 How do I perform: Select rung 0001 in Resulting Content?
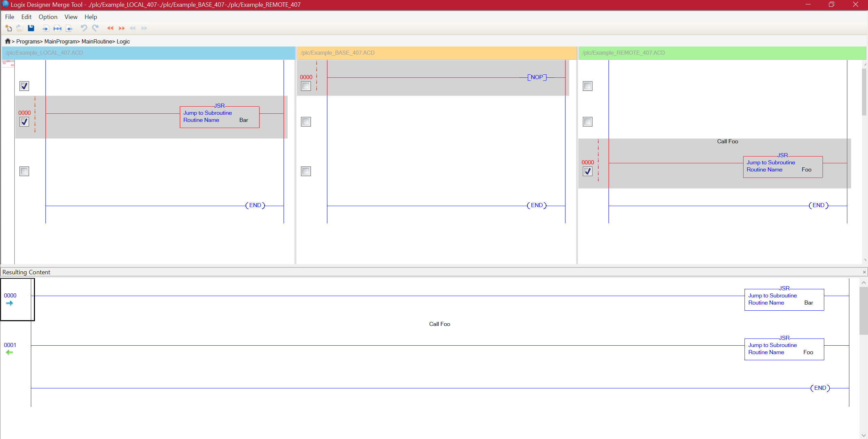10,345
